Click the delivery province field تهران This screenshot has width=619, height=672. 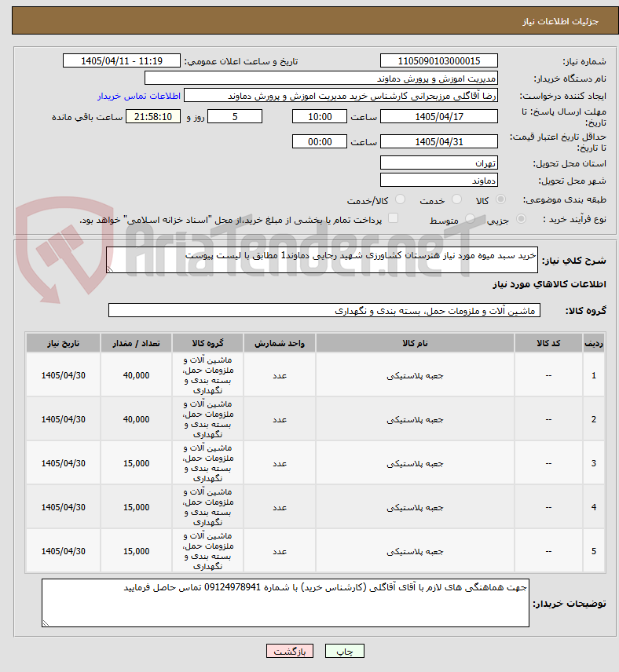(439, 163)
